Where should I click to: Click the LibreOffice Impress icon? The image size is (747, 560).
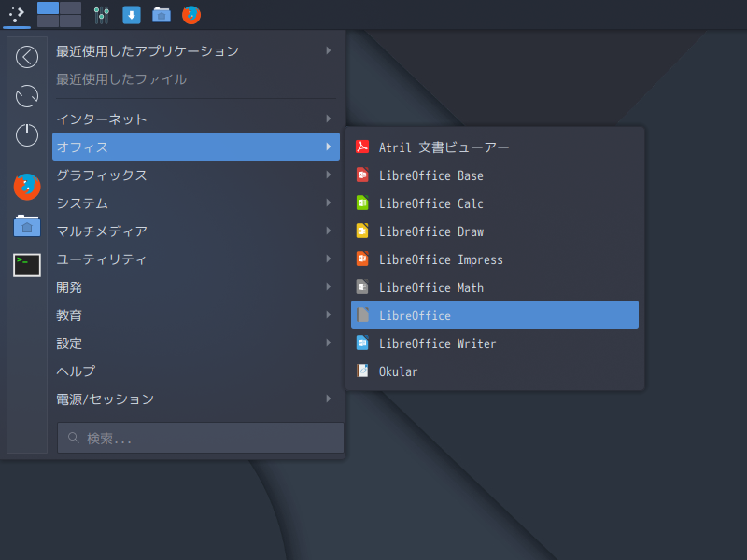tap(362, 259)
